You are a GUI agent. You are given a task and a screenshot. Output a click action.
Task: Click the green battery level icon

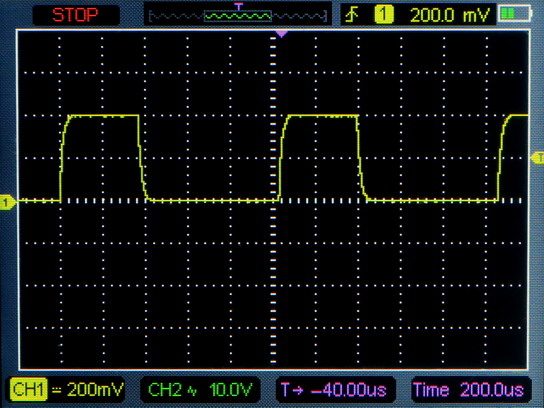coord(515,14)
